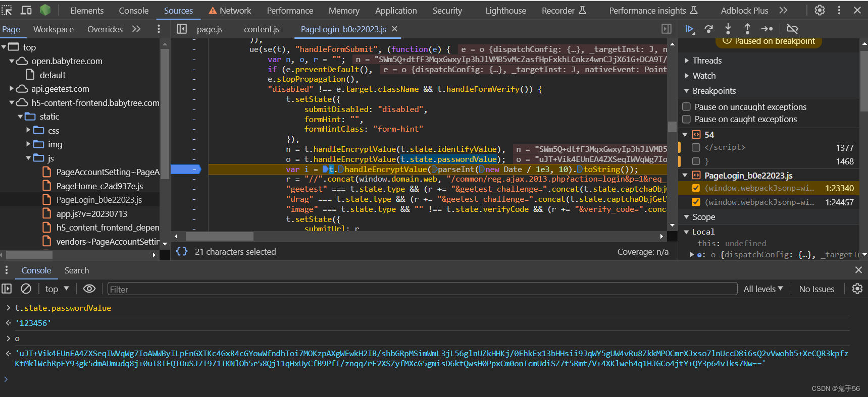This screenshot has width=868, height=397.
Task: Switch to the Elements tab
Action: tap(87, 11)
